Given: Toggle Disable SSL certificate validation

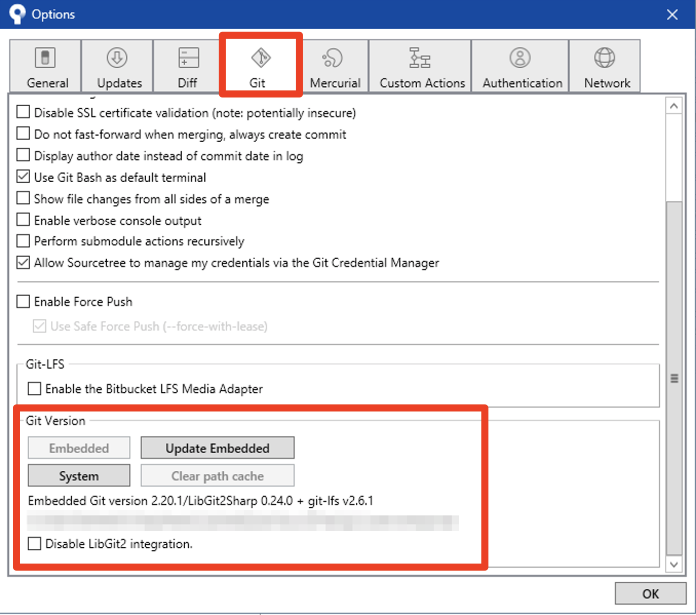Looking at the screenshot, I should coord(23,112).
